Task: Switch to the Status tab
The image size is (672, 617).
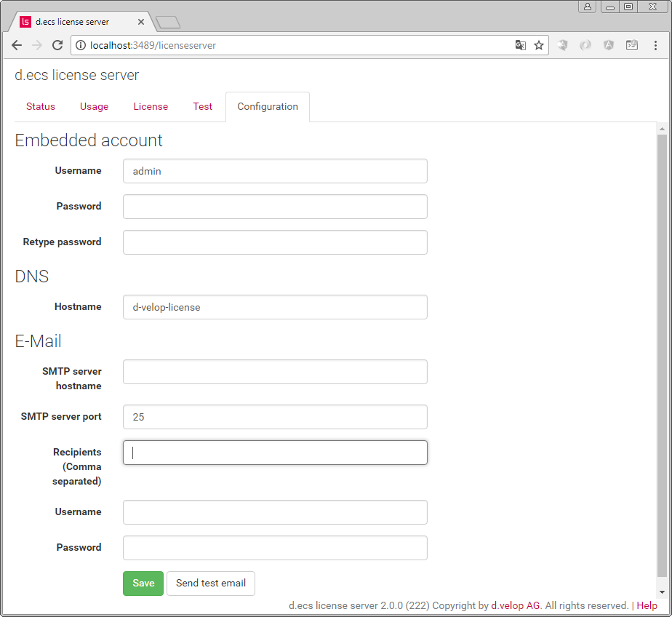Action: point(41,106)
